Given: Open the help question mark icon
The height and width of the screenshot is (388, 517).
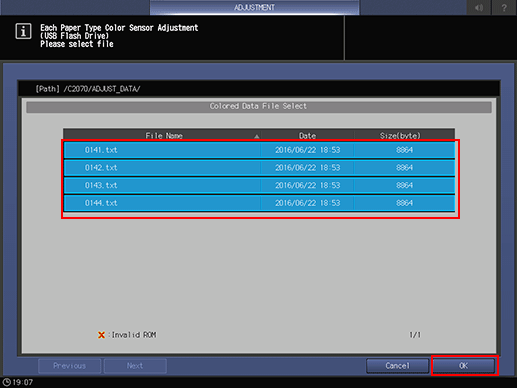Looking at the screenshot, I should click(504, 7).
